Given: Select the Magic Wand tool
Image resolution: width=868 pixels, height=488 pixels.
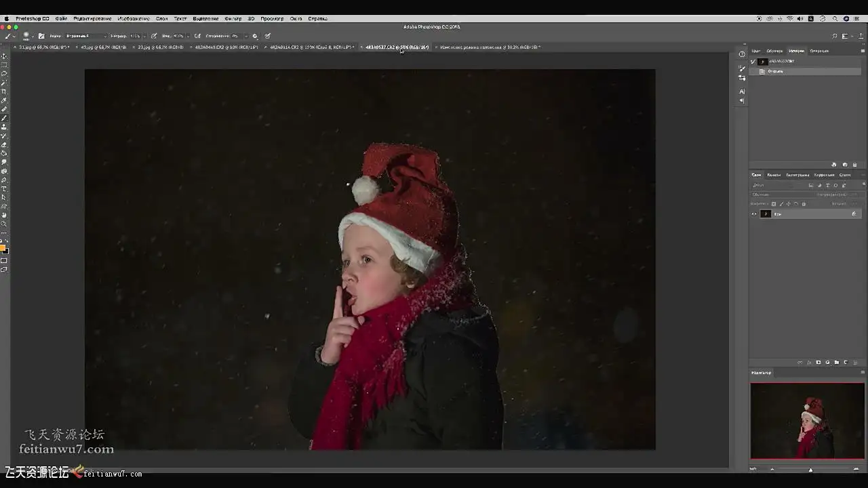Looking at the screenshot, I should 4,83.
